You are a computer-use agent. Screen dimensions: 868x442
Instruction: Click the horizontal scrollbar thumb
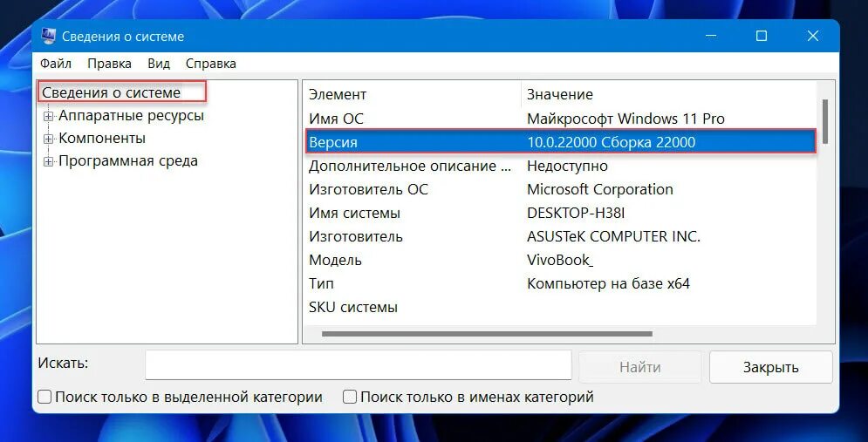(x=487, y=334)
